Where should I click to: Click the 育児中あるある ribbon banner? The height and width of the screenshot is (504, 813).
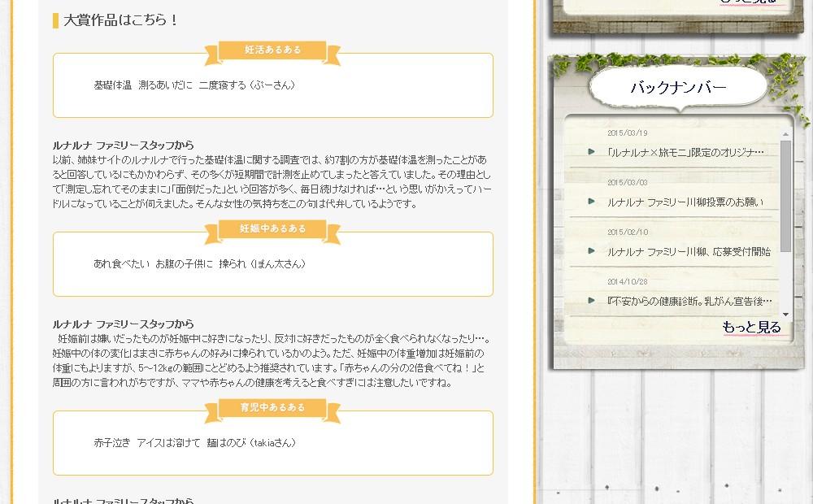273,408
